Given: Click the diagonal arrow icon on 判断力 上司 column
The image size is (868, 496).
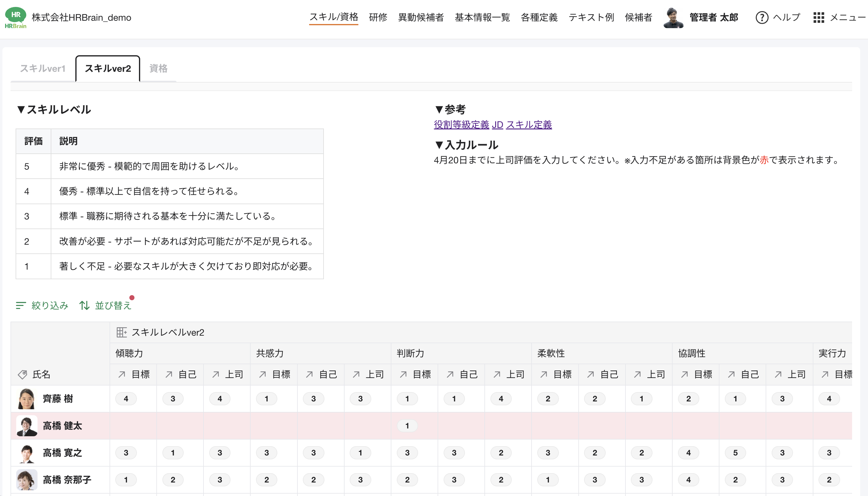Looking at the screenshot, I should pyautogui.click(x=496, y=374).
